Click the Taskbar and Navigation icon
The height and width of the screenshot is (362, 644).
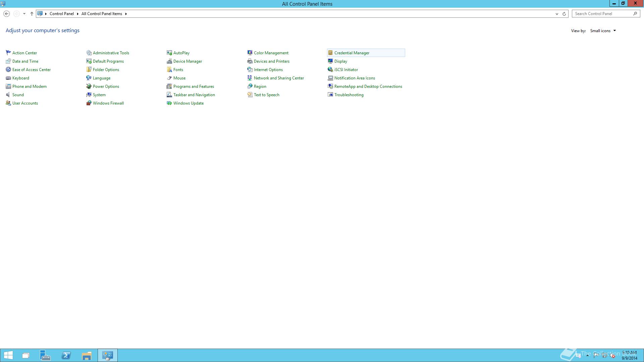(x=169, y=95)
